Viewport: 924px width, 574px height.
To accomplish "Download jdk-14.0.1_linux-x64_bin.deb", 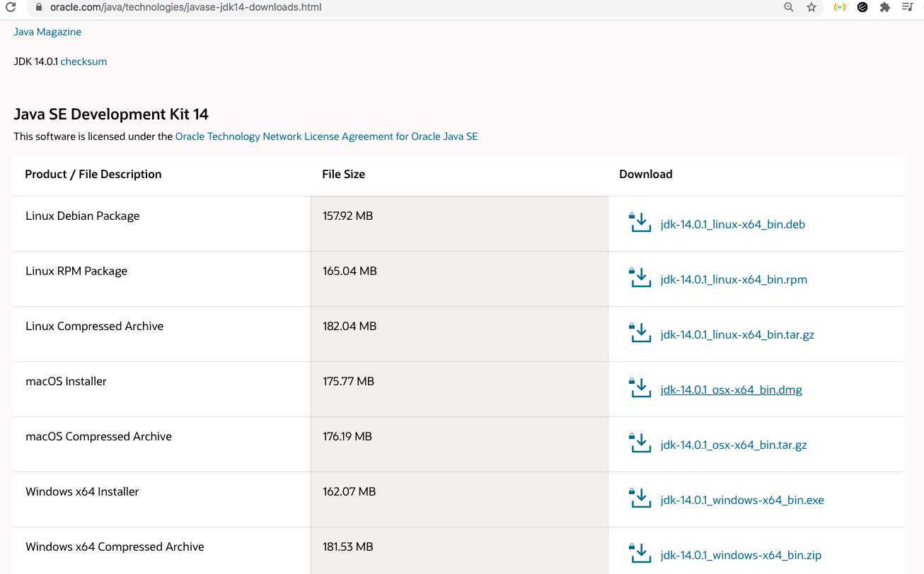I will click(x=732, y=224).
